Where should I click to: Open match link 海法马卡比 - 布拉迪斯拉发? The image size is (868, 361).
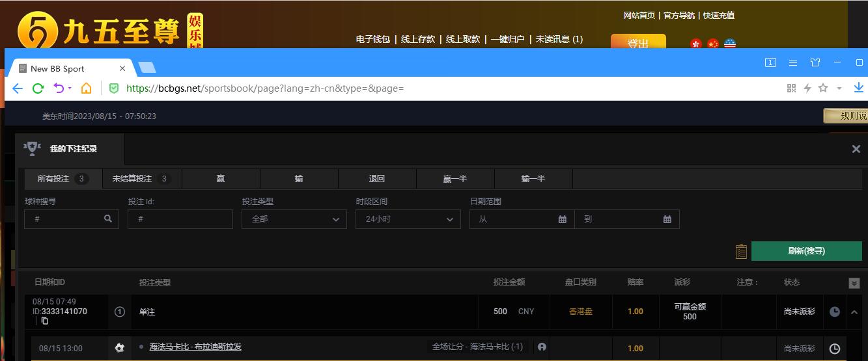pos(195,347)
